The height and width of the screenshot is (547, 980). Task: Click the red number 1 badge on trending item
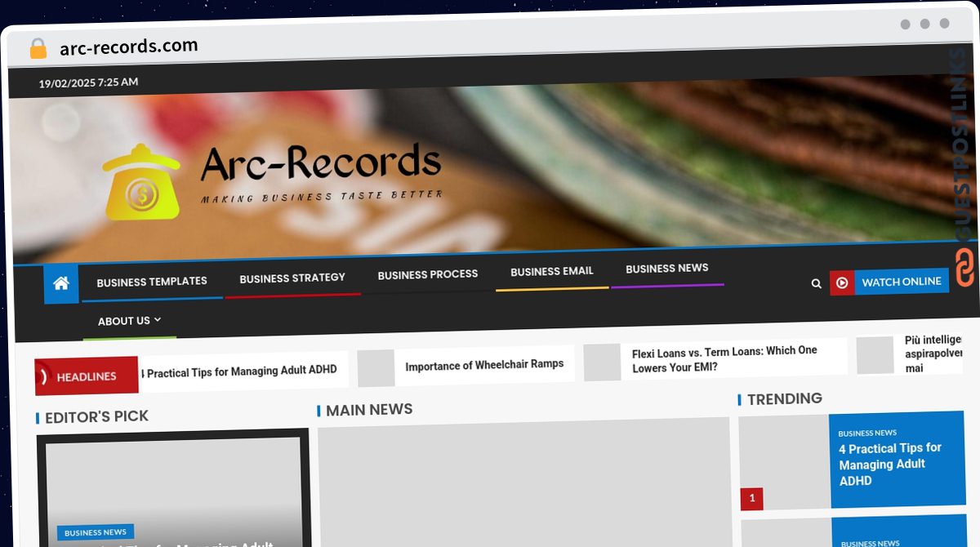coord(751,499)
